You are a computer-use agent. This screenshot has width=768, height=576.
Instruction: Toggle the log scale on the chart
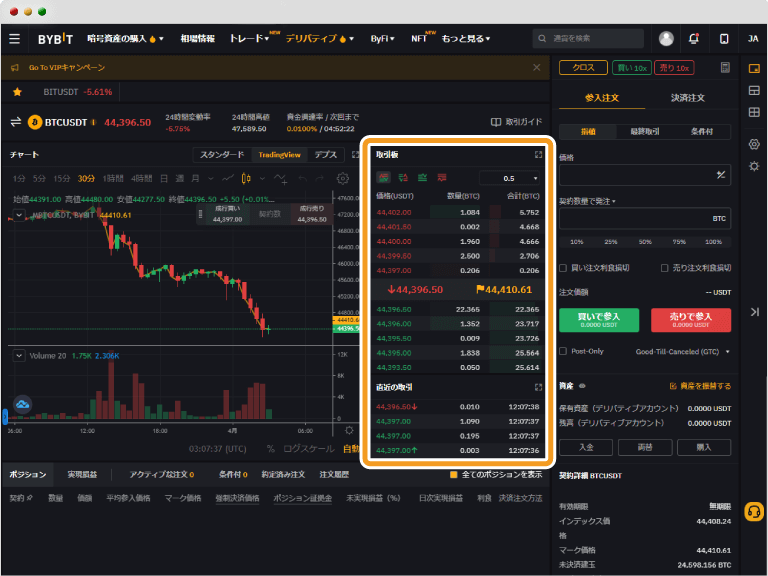coord(309,449)
